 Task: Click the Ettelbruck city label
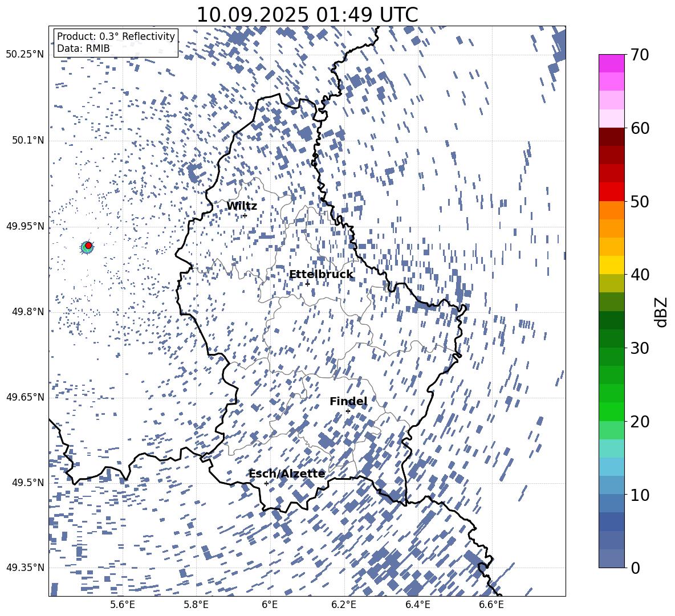coord(321,275)
